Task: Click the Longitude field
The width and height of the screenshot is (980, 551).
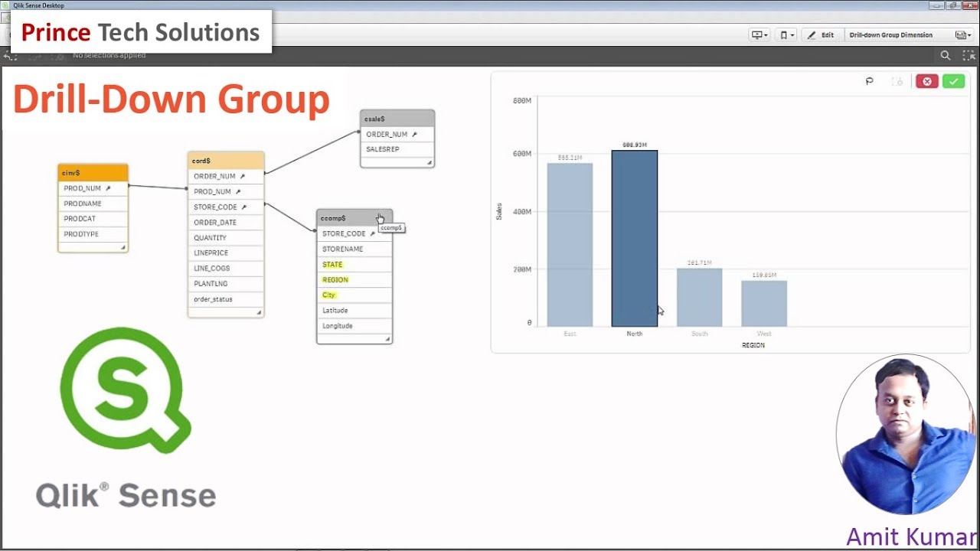Action: 354,326
